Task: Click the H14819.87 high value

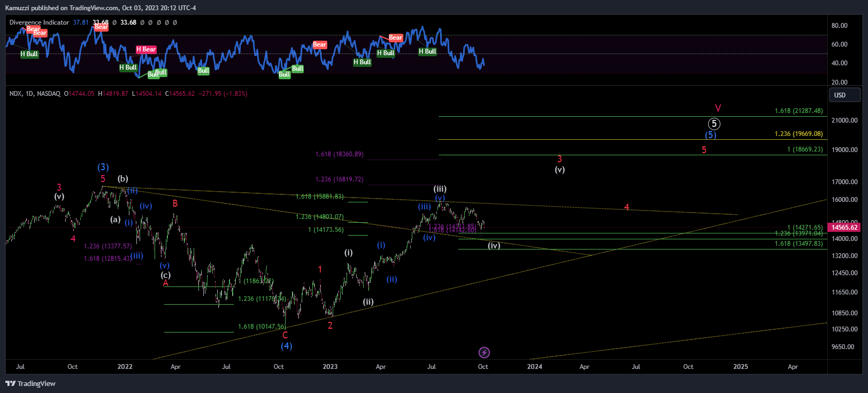Action: [113, 94]
